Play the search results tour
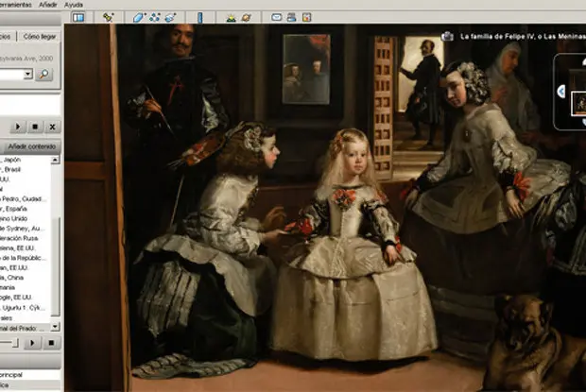This screenshot has height=392, width=586. coord(18,127)
